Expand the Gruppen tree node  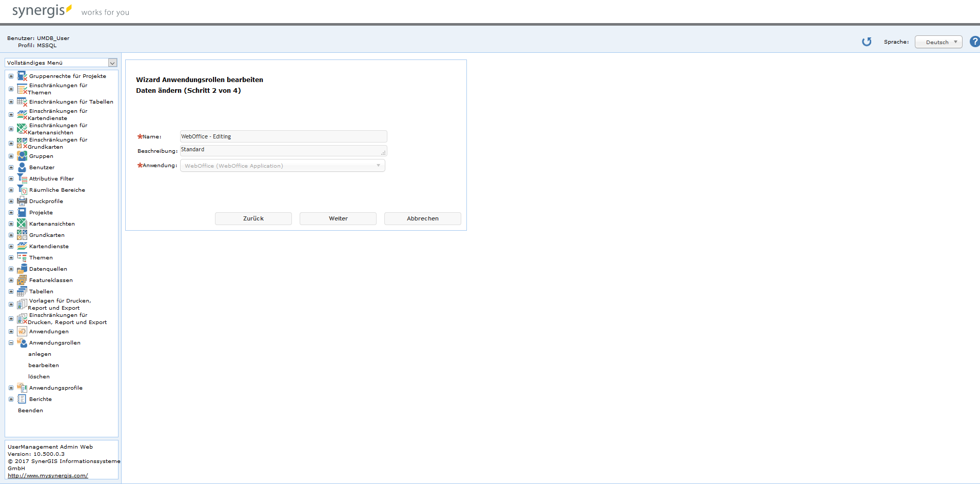click(11, 156)
